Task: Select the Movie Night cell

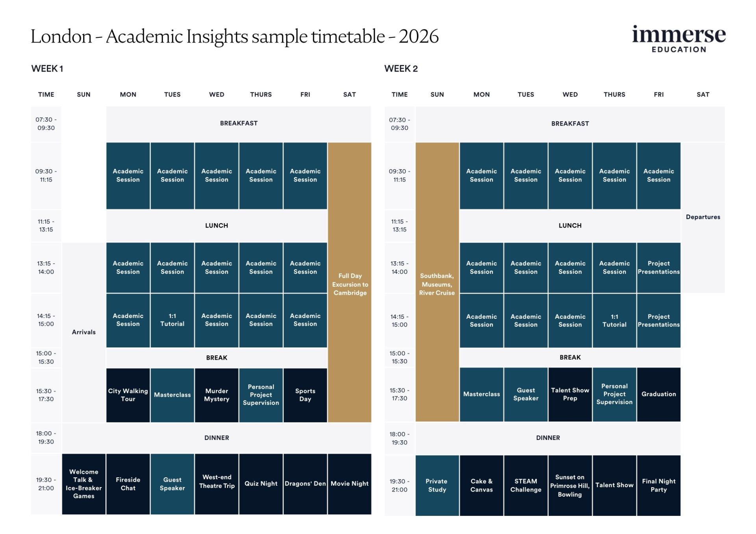Action: tap(350, 484)
